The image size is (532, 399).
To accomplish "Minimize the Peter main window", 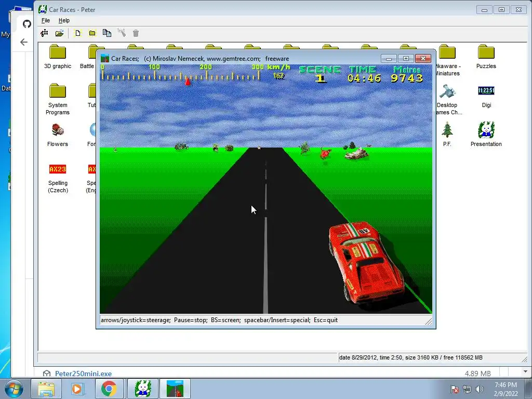I will point(484,10).
